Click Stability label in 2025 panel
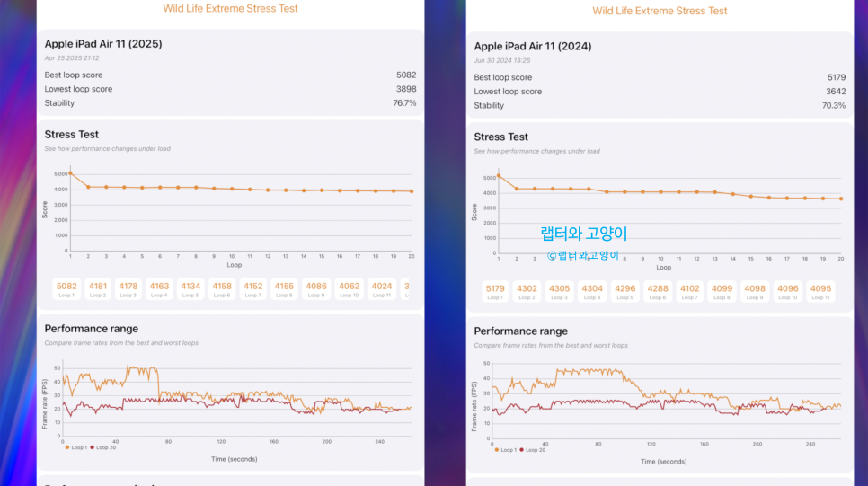Screen dimensions: 868x486 coord(59,103)
